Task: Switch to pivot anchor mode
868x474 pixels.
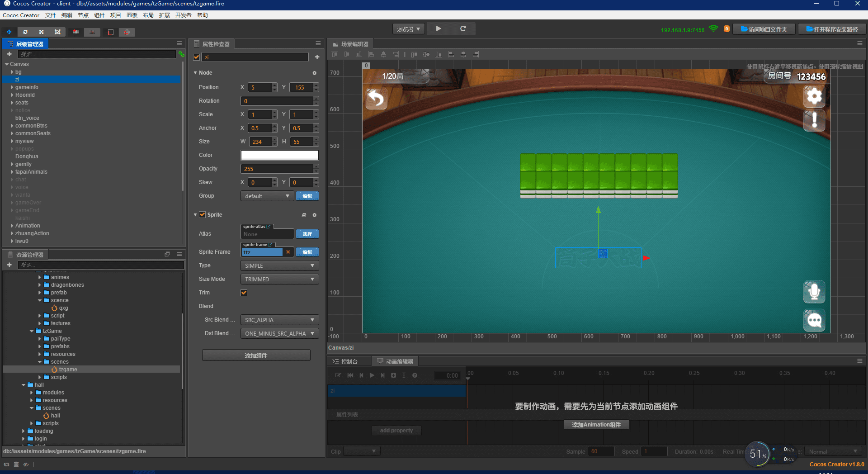Action: (x=76, y=32)
